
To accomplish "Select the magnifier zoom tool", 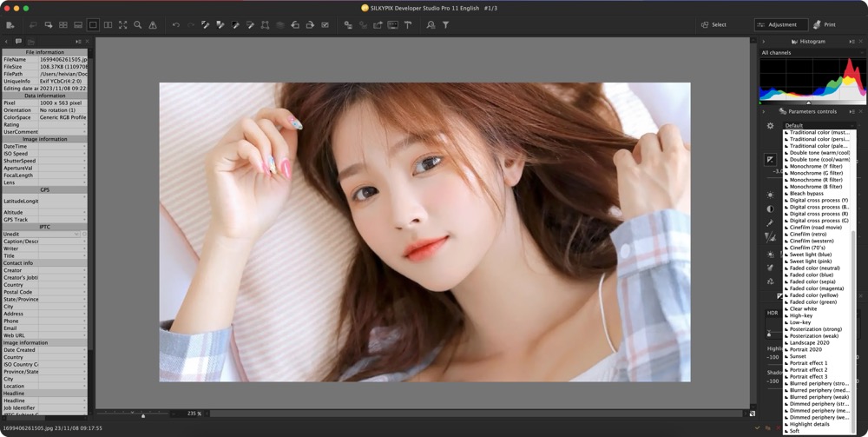I will click(138, 25).
